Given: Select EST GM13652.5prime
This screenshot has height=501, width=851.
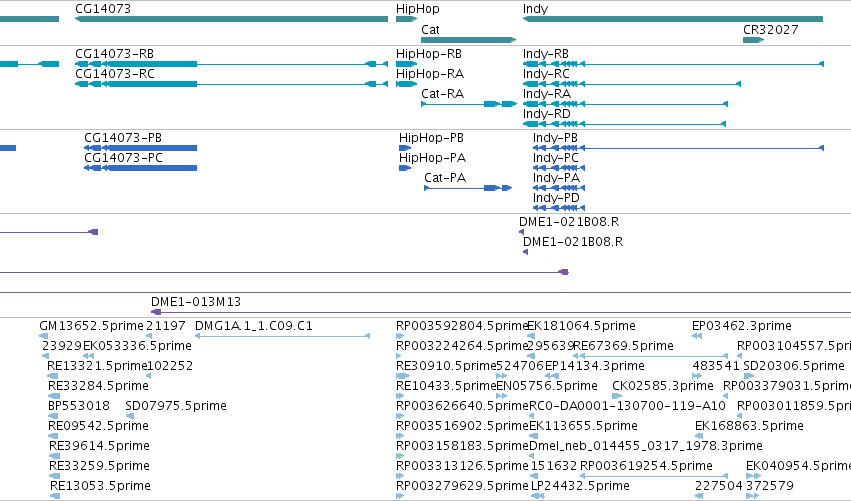Looking at the screenshot, I should pyautogui.click(x=91, y=326).
